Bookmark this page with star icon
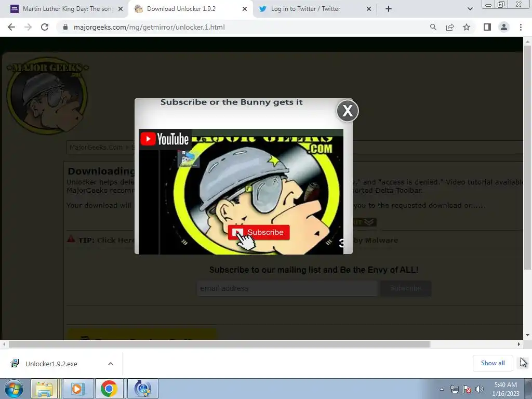Image resolution: width=532 pixels, height=399 pixels. click(x=467, y=27)
